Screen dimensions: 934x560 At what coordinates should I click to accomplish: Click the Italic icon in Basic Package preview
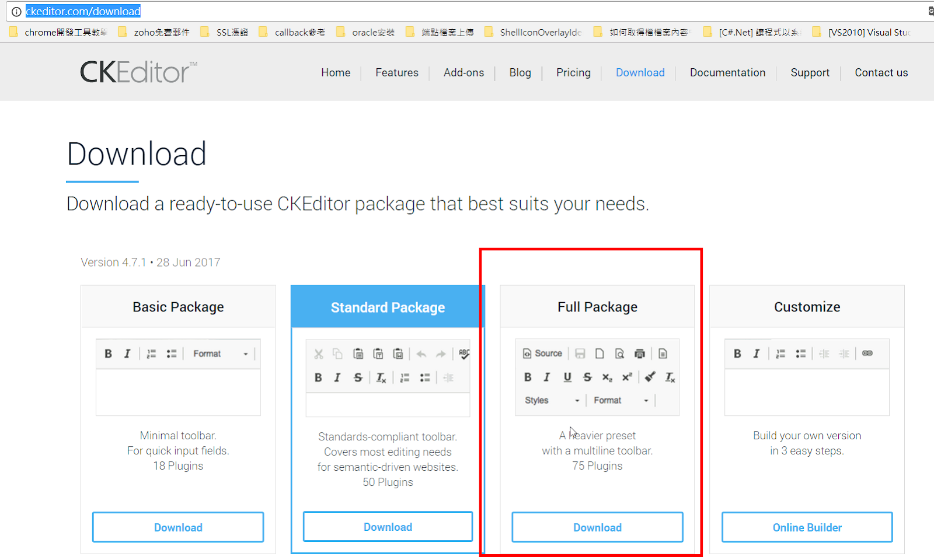[x=127, y=353]
